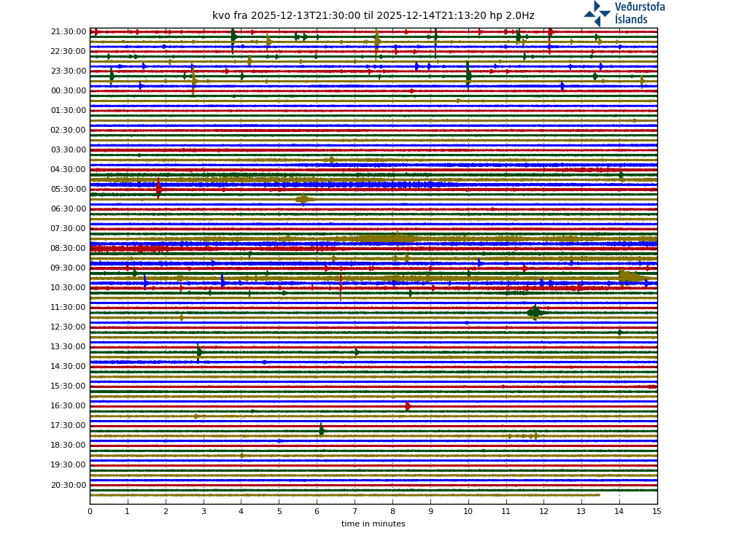The height and width of the screenshot is (560, 747).
Task: Click the 0 tick on the minutes axis
Action: 90,512
